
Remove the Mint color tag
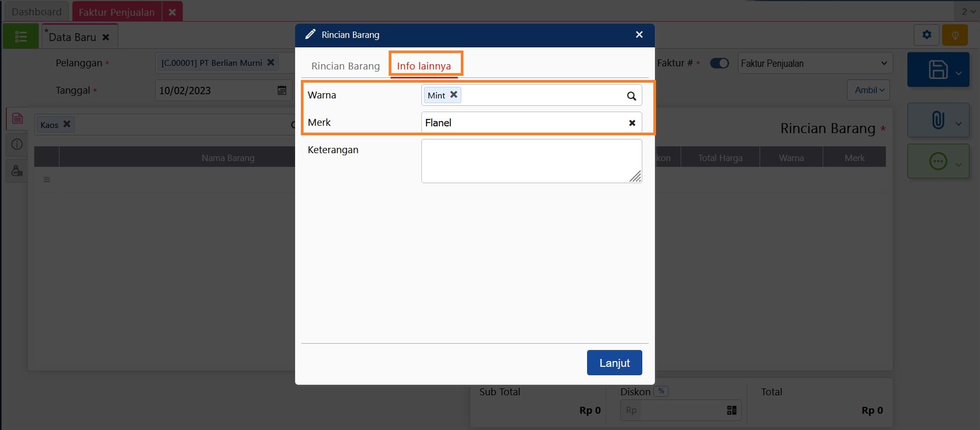(453, 95)
